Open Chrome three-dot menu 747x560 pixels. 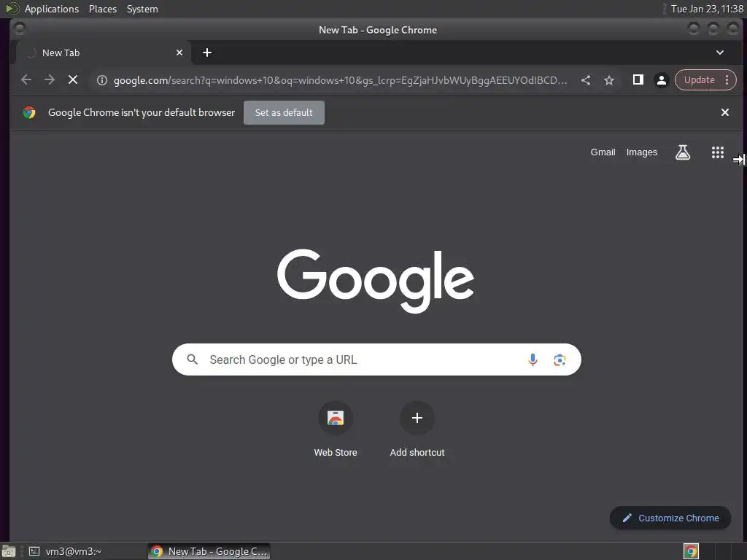point(727,80)
